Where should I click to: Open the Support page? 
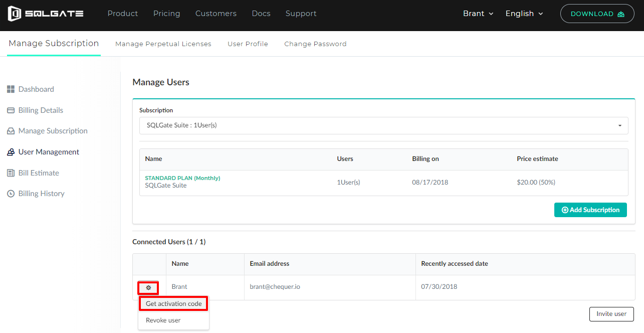click(301, 14)
